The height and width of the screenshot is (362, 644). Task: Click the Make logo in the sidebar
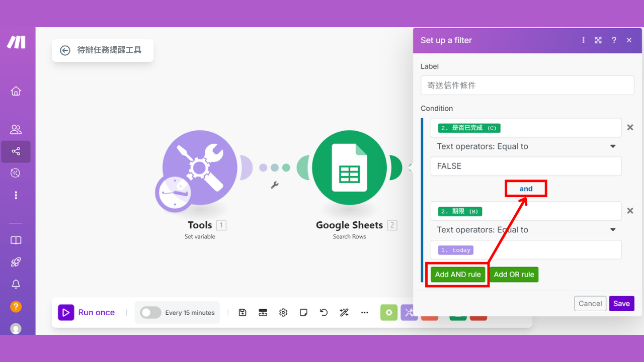(x=16, y=43)
